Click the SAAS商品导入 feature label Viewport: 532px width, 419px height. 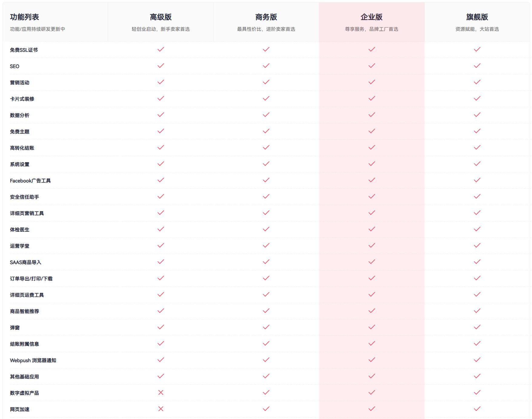point(25,262)
